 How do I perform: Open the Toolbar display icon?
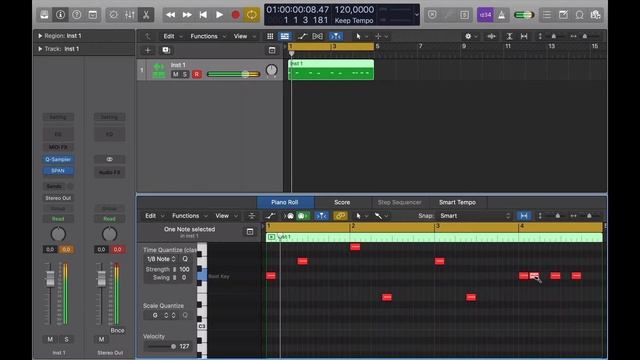(93, 15)
